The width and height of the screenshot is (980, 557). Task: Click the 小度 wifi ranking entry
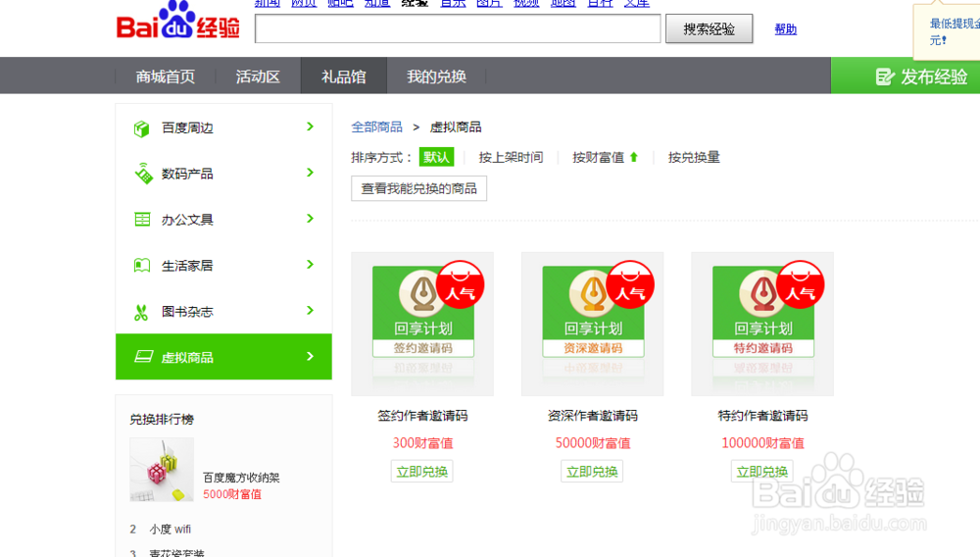point(170,530)
